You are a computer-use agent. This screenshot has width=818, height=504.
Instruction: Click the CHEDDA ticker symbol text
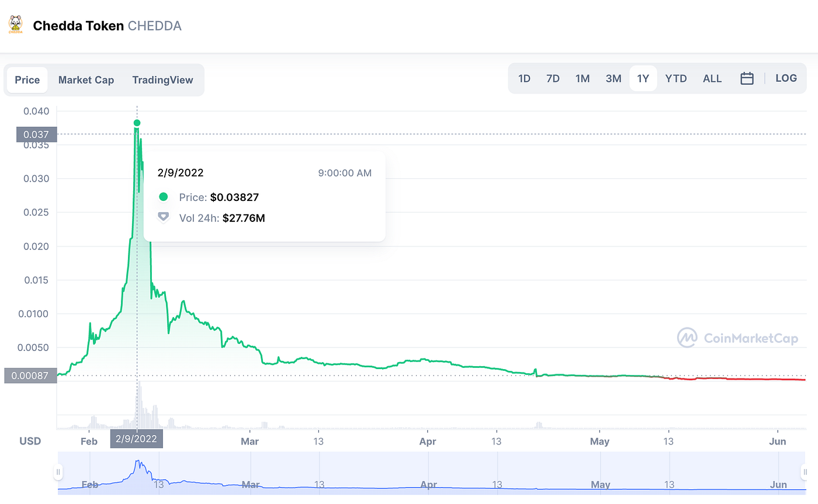point(155,26)
